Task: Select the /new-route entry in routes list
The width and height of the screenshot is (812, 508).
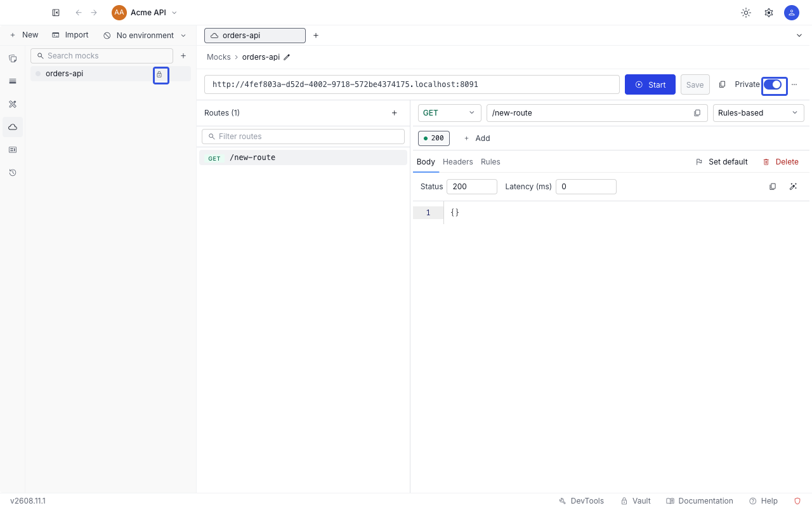Action: click(x=303, y=157)
